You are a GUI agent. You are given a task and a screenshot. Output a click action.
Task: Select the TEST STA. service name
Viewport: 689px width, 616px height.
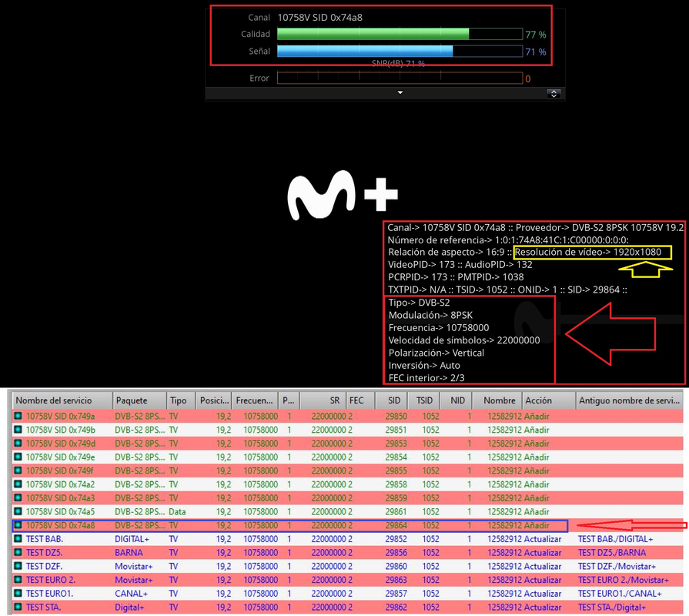tap(44, 606)
